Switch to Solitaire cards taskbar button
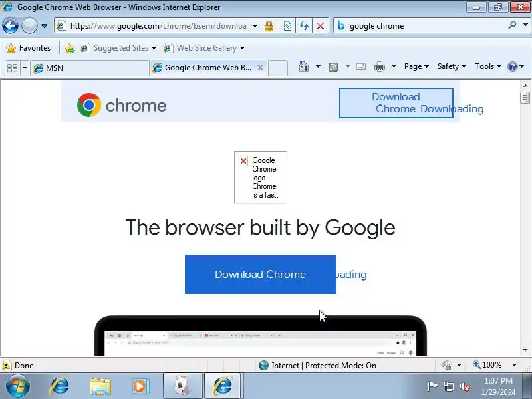The height and width of the screenshot is (399, 532). pyautogui.click(x=183, y=386)
